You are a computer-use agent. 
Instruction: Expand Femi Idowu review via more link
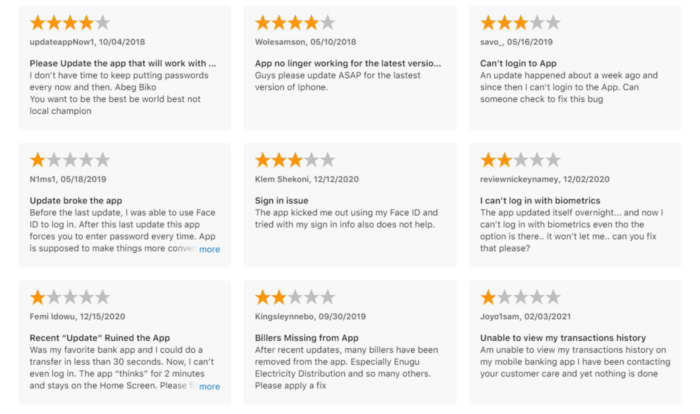[209, 386]
